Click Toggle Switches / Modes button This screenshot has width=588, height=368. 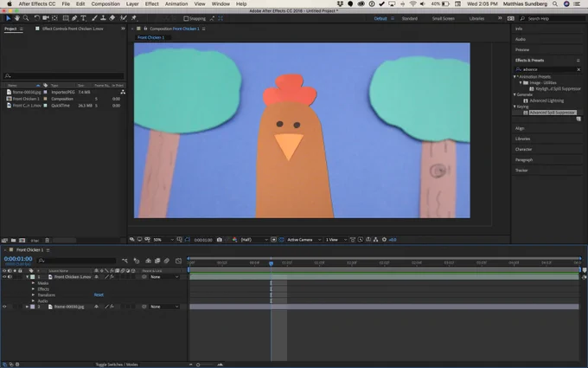coord(117,365)
